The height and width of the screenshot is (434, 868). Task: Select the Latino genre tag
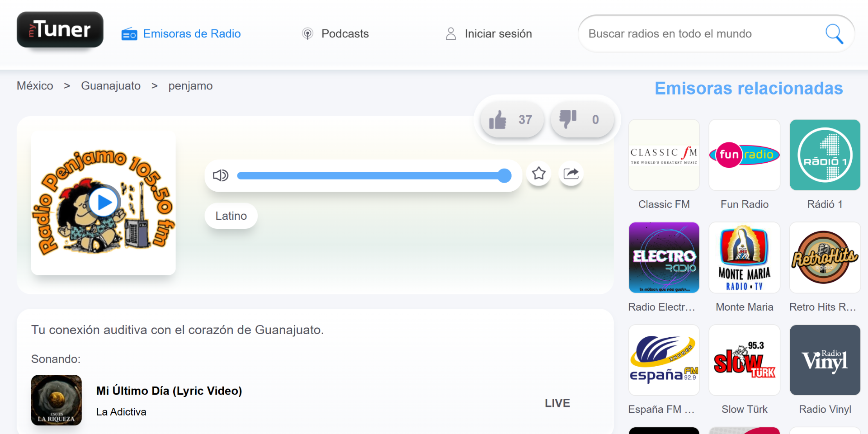coord(231,216)
